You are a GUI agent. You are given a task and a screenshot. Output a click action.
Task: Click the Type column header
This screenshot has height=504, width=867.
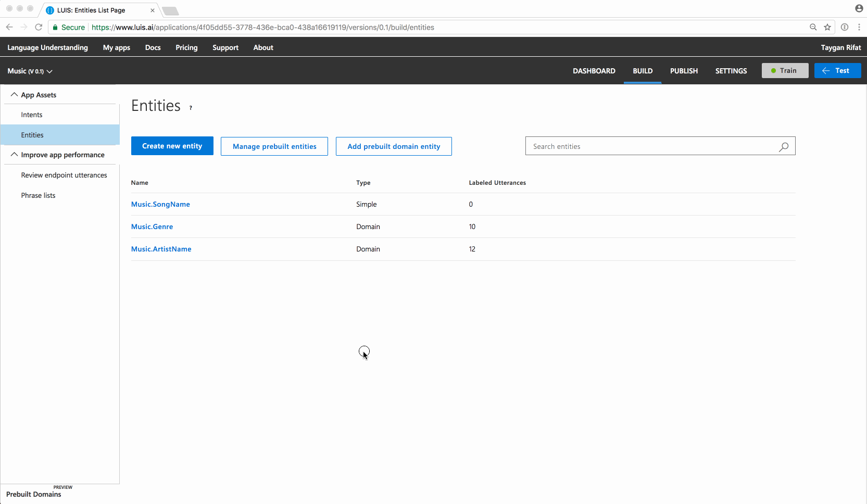click(x=363, y=183)
